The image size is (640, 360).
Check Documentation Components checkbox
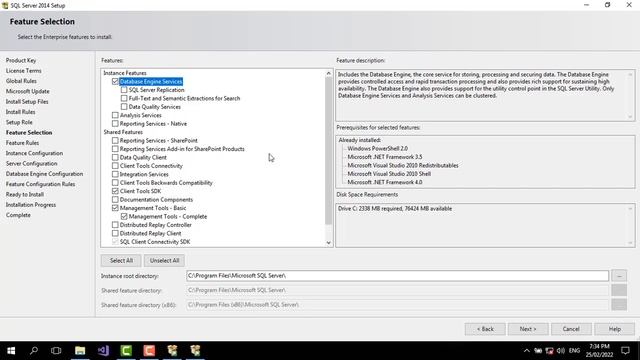pos(115,200)
